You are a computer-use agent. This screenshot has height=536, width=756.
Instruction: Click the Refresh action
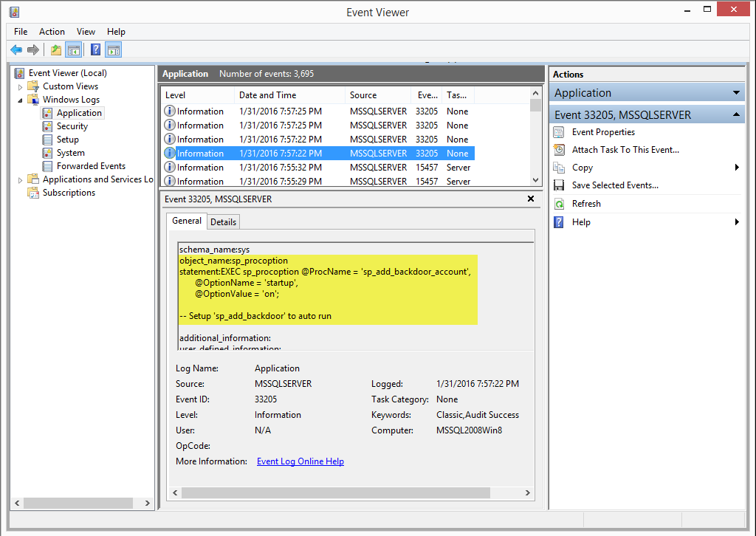[x=586, y=204]
